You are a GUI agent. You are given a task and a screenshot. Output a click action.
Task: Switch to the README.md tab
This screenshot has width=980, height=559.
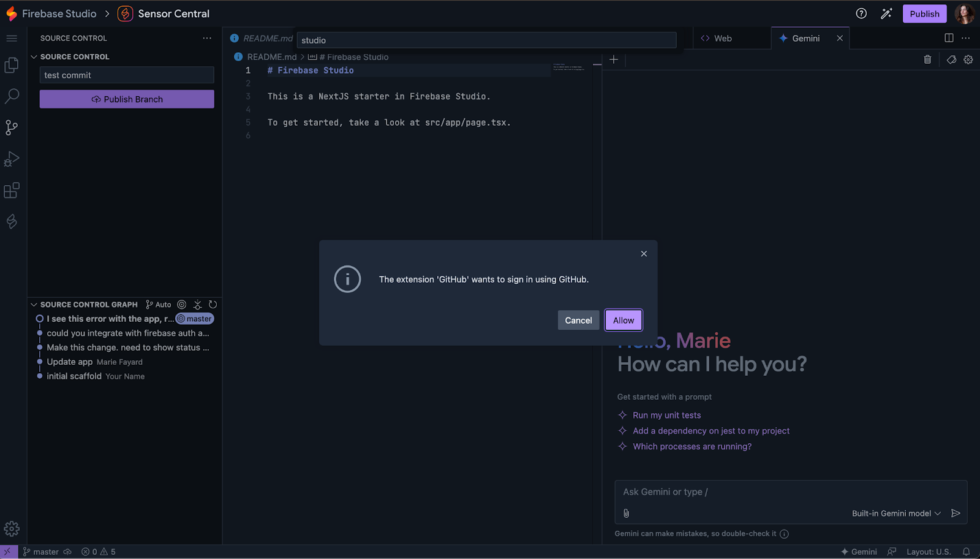coord(262,38)
